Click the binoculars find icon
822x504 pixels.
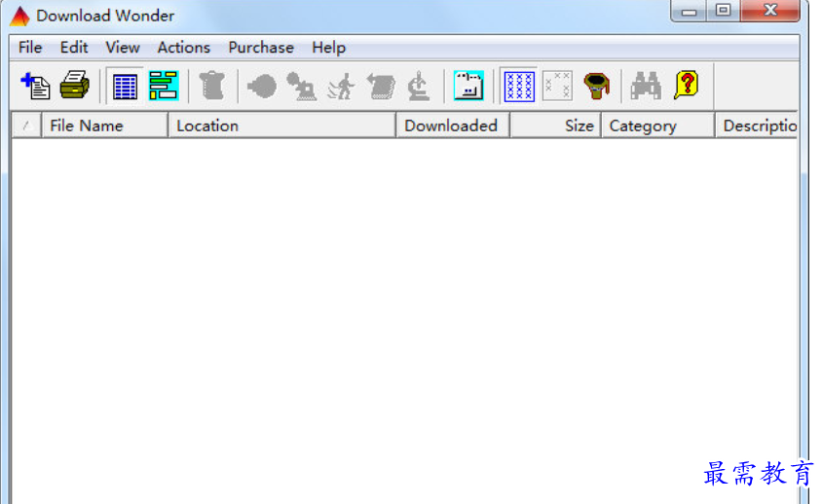(646, 86)
